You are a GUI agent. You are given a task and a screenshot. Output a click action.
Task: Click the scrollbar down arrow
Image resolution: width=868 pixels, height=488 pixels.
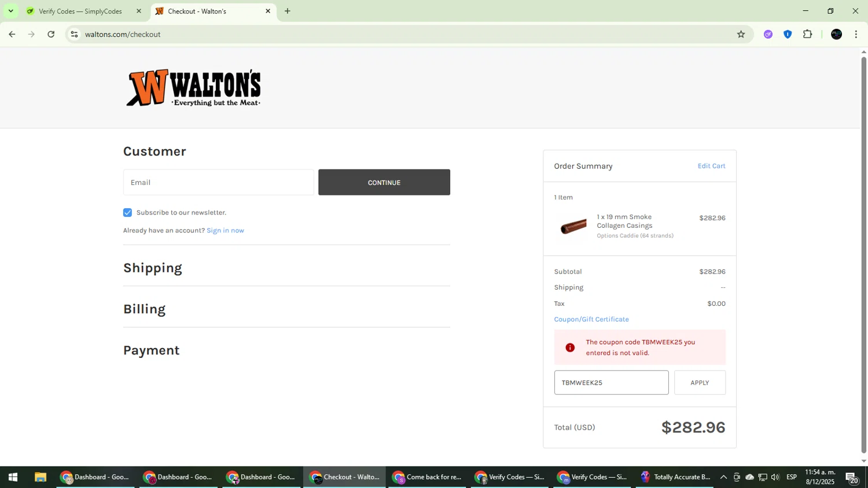click(863, 461)
